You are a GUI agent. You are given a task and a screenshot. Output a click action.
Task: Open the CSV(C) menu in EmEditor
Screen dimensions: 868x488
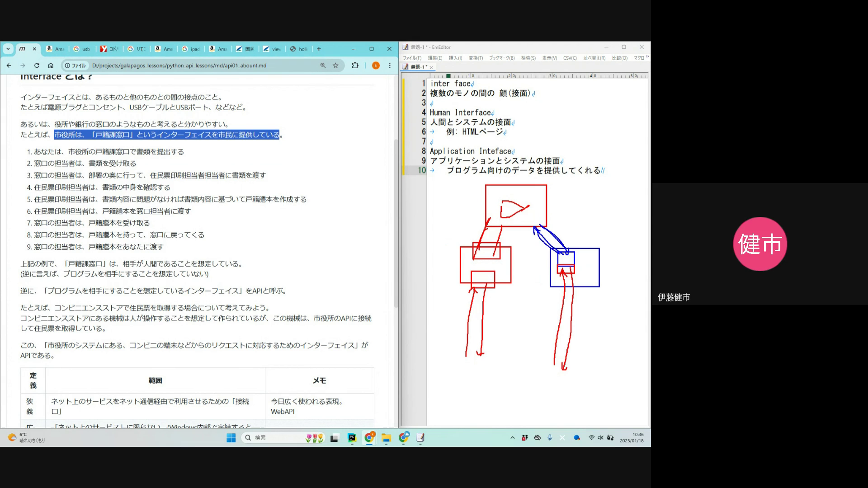pyautogui.click(x=570, y=58)
